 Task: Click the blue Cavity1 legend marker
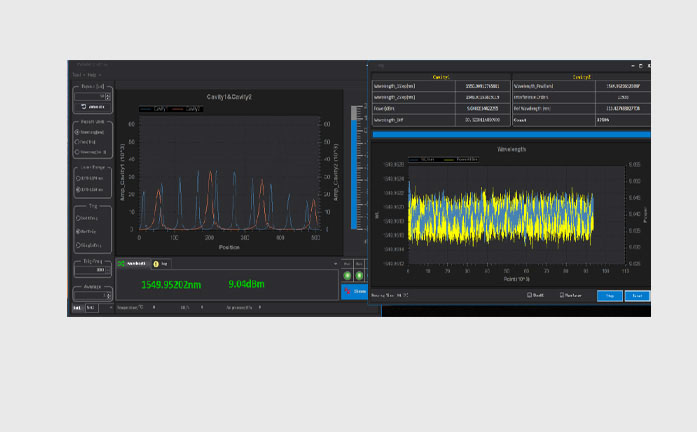[146, 109]
